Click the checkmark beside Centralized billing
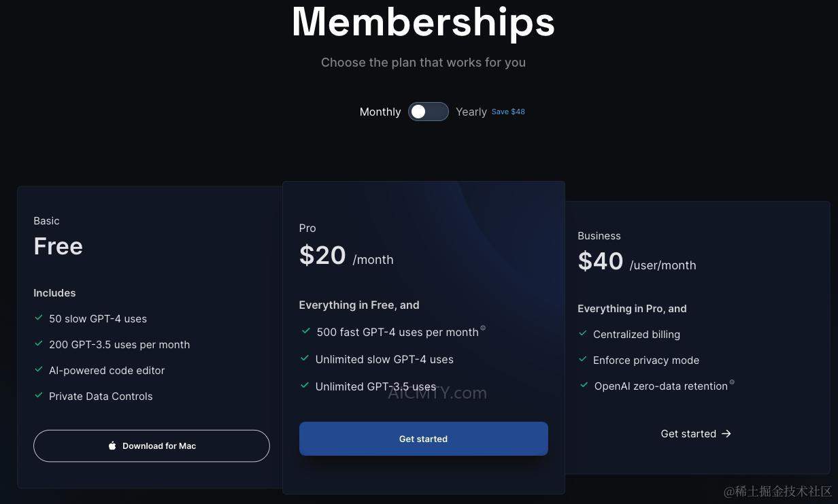 pos(583,333)
